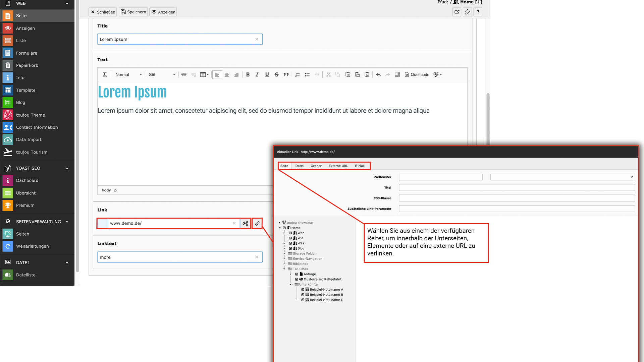Open the Stil style dropdown
This screenshot has width=644, height=362.
click(162, 75)
